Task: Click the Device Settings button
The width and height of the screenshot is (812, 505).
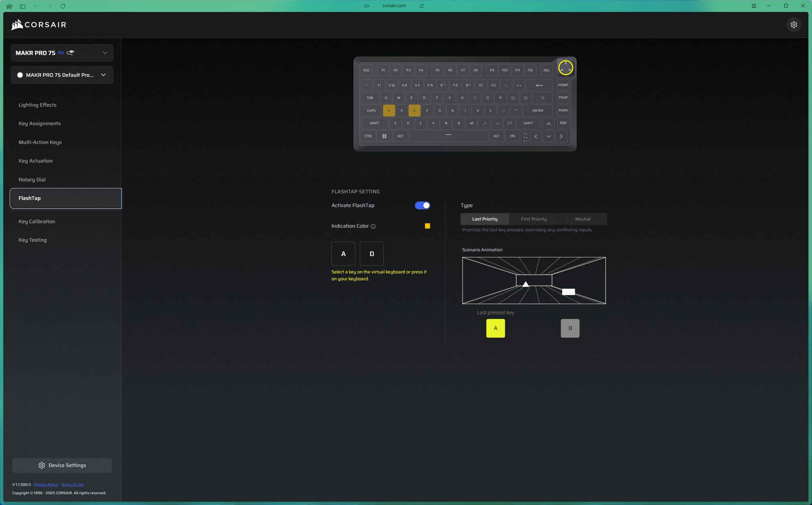Action: [62, 465]
